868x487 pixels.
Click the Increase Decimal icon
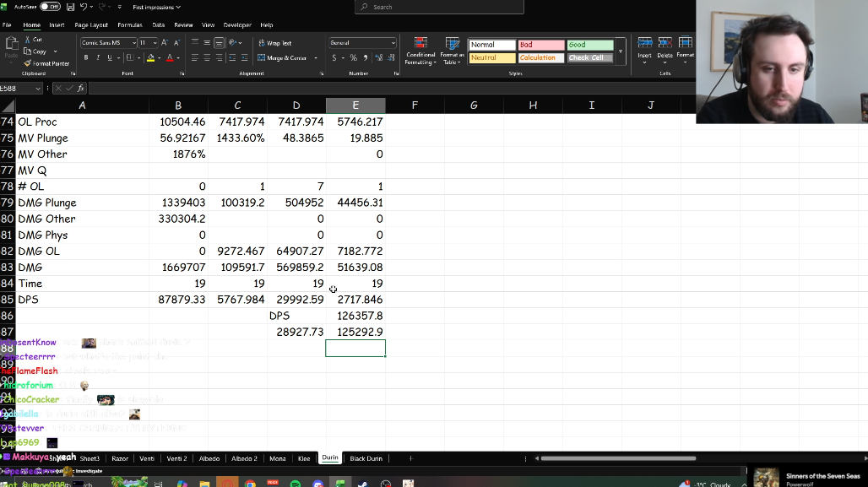click(x=378, y=57)
